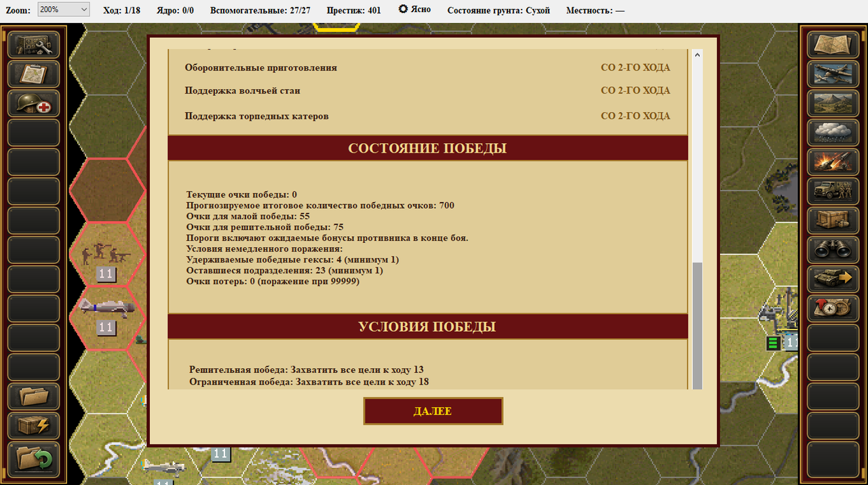Click 'Текущие очки победы: 0' line

(x=241, y=195)
